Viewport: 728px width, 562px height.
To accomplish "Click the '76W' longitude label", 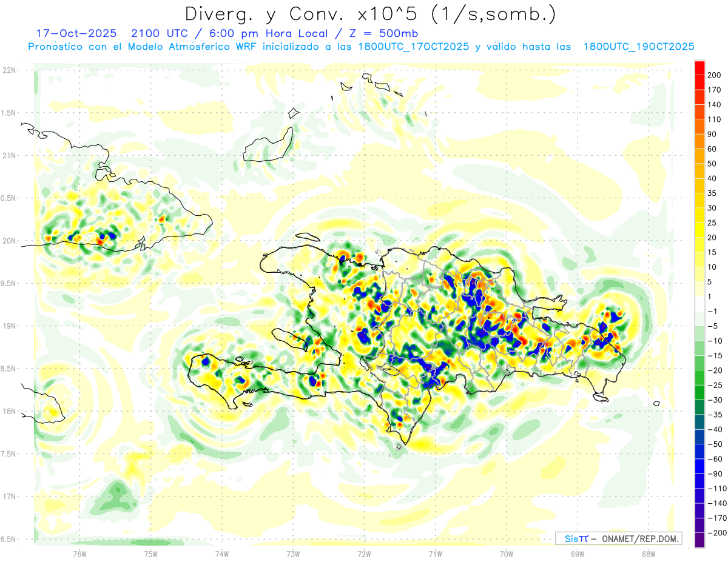I will pyautogui.click(x=79, y=554).
